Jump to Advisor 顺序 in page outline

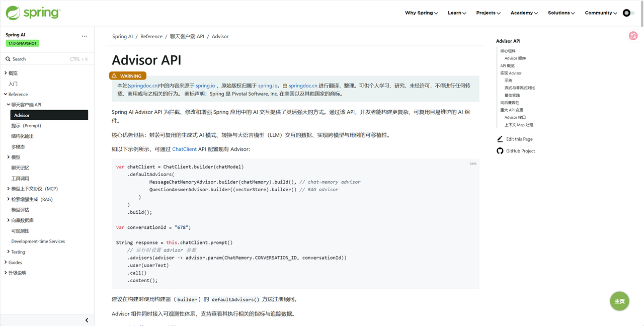click(515, 58)
